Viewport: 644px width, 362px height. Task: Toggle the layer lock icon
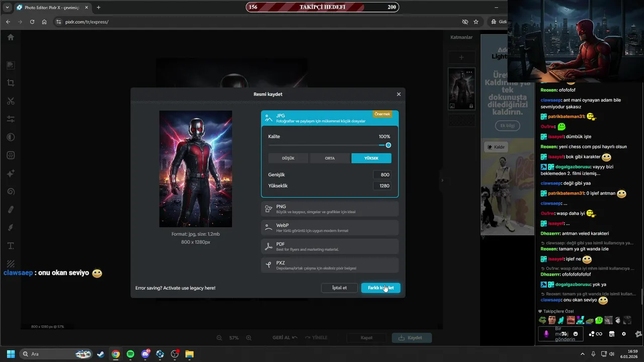pyautogui.click(x=471, y=106)
